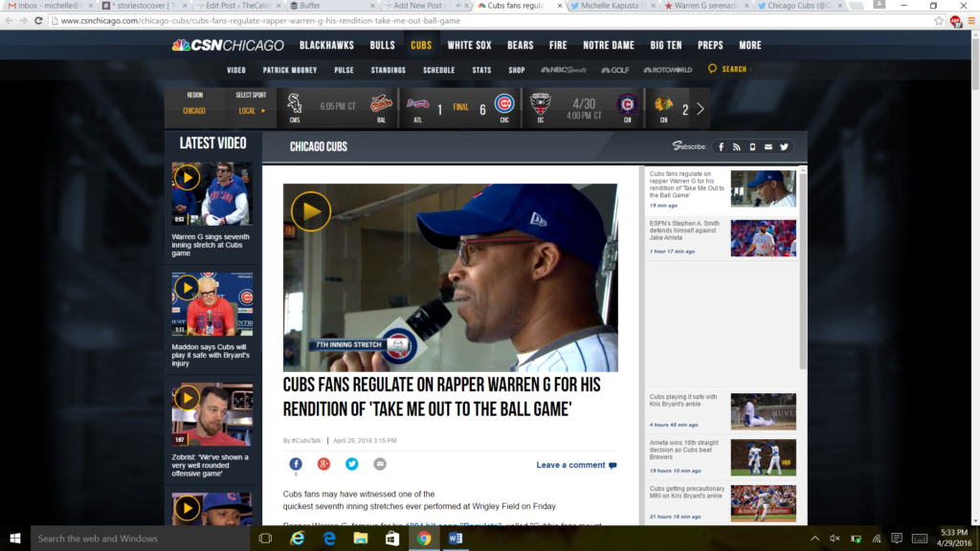This screenshot has height=551, width=980.
Task: Click the RSS feed subscribe icon
Action: tap(737, 146)
